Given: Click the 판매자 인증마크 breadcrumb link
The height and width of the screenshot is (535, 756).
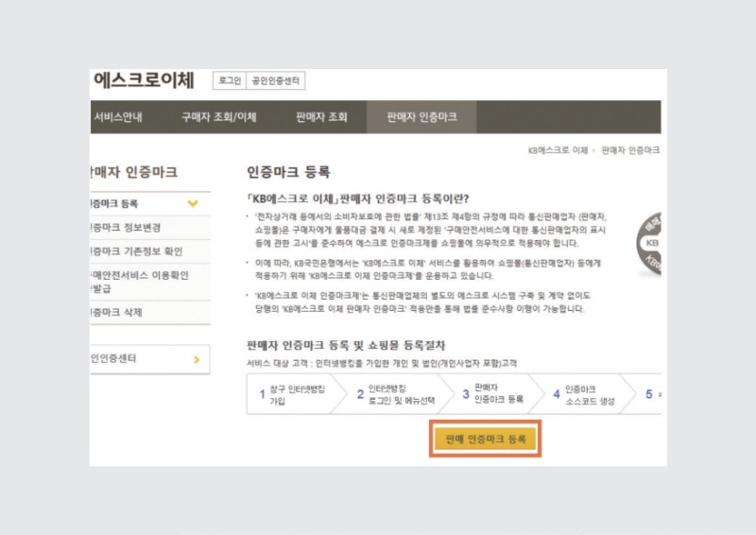Looking at the screenshot, I should (x=630, y=150).
